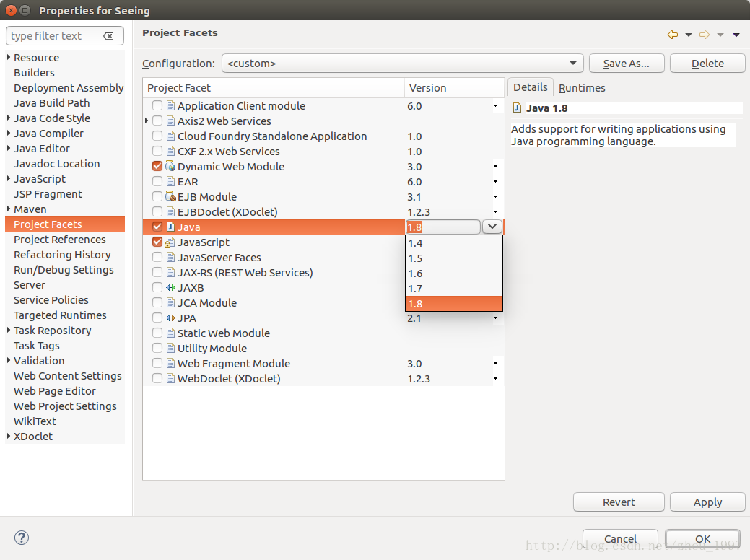Click the JavaServer Faces document icon
750x560 pixels.
pos(170,258)
